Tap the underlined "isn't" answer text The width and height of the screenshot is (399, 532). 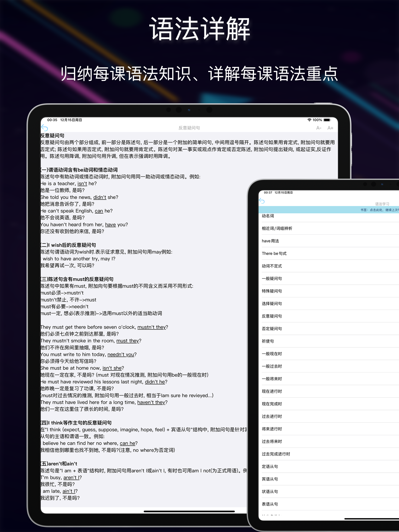(x=82, y=183)
